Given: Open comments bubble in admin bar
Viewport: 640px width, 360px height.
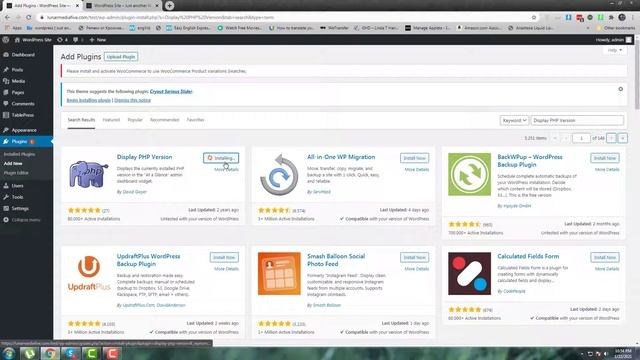Looking at the screenshot, I should 78,40.
